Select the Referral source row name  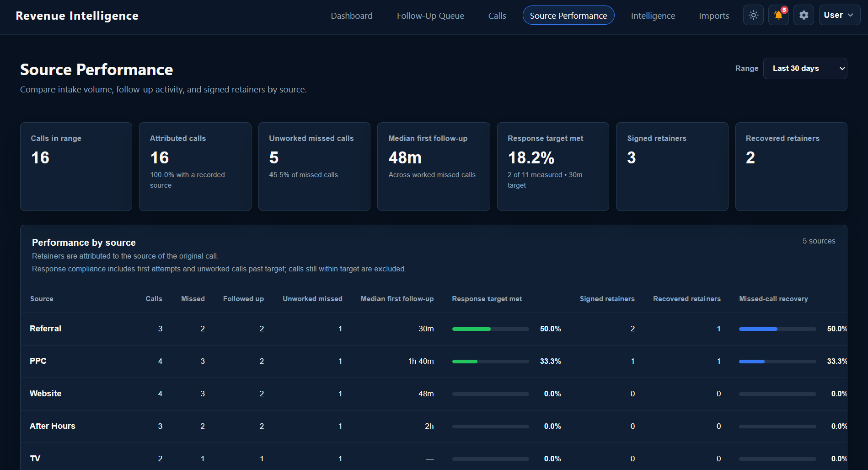[45, 329]
